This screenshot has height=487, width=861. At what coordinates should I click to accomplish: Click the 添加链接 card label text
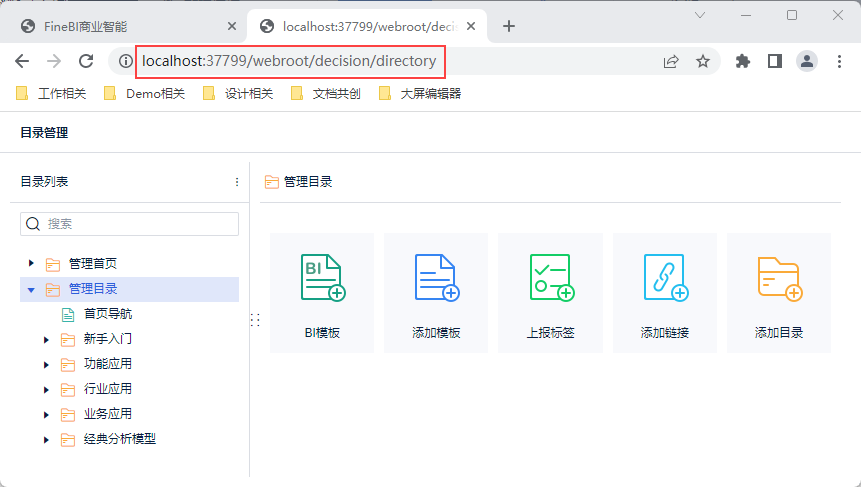(665, 333)
